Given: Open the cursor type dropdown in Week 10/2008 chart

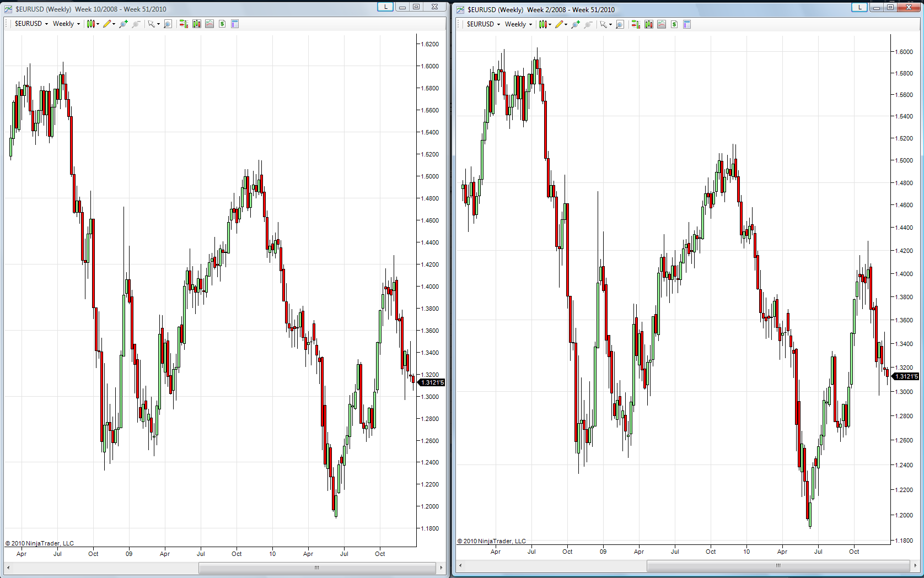Looking at the screenshot, I should [x=153, y=24].
